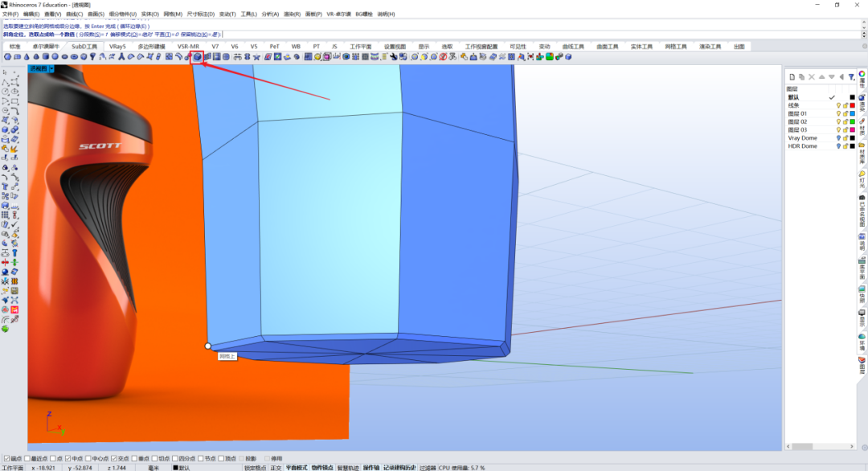868x471 pixels.
Task: Toggle the 节点 knot osnap checkbox
Action: point(200,458)
